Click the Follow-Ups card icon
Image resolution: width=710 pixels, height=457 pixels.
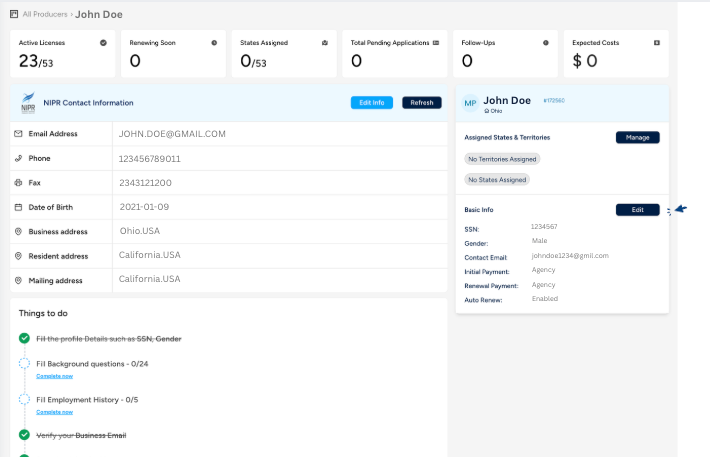pos(545,43)
